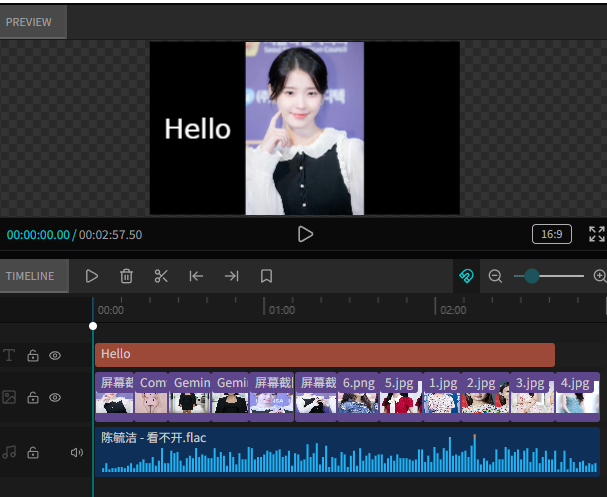This screenshot has height=497, width=607.
Task: Select the portrait image in preview canvas
Action: [x=305, y=128]
